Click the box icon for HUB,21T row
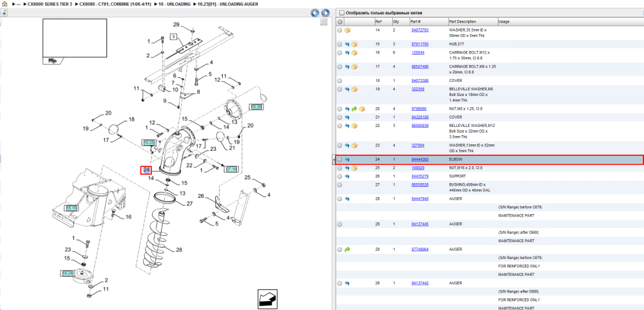Screen dimensions: 644x310 click(354, 44)
